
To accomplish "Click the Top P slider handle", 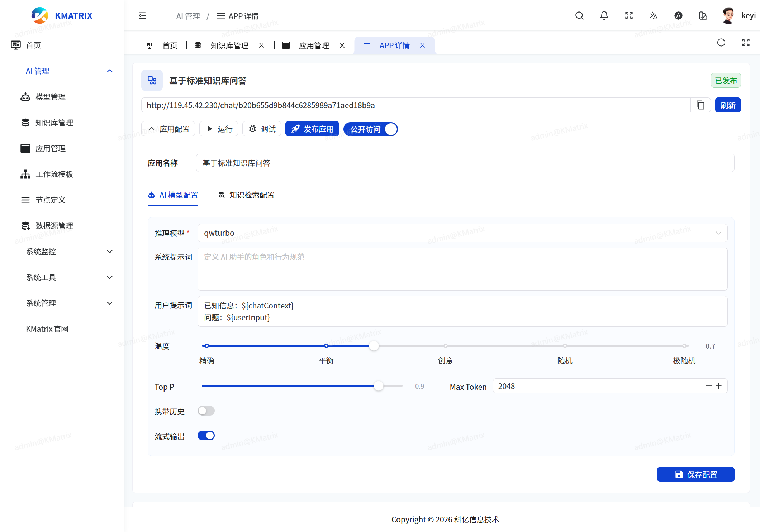I will (378, 386).
